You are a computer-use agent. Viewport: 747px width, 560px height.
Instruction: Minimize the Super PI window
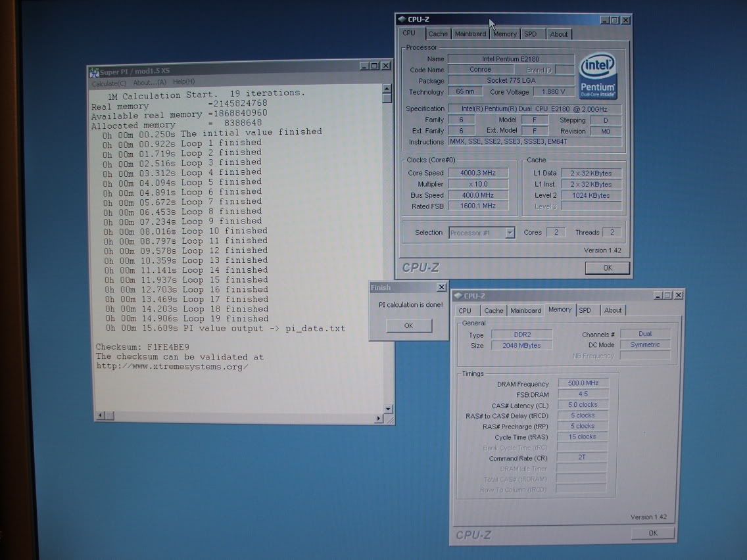pos(365,66)
